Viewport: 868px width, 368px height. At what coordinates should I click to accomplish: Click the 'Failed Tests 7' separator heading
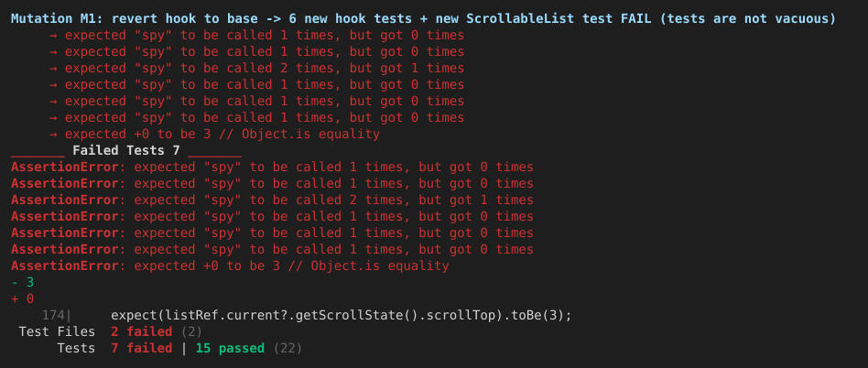pos(126,150)
